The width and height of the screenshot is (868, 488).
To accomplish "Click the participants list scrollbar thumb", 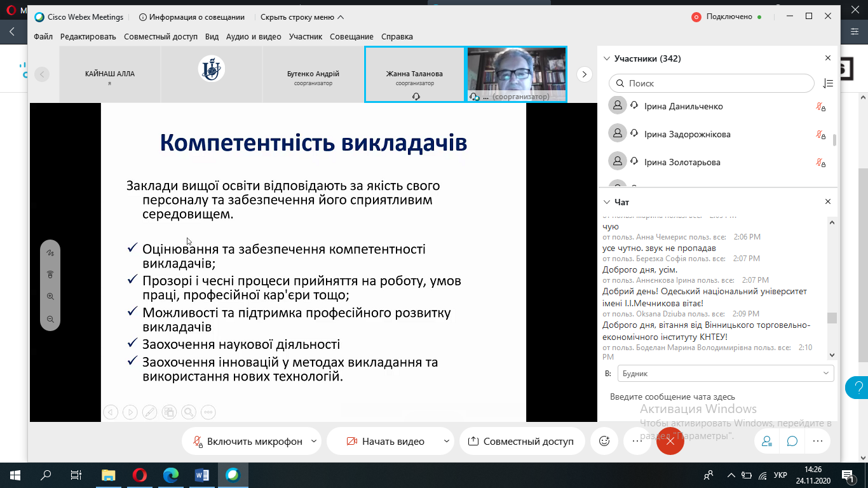I will [x=834, y=140].
